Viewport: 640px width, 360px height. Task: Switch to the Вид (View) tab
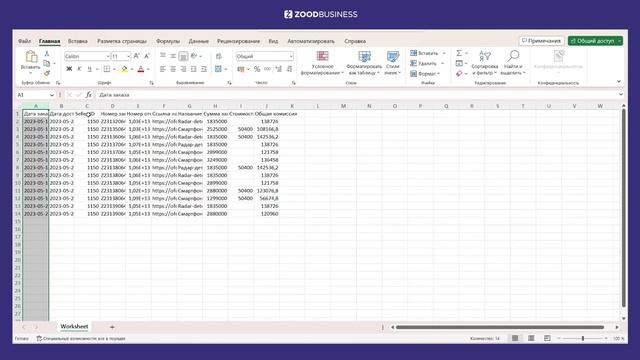(x=273, y=41)
